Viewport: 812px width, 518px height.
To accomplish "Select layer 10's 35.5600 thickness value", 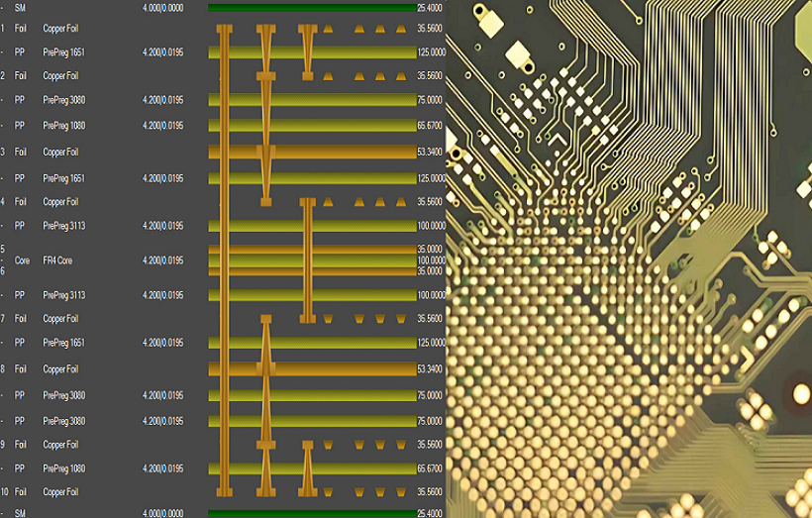I will coord(430,491).
